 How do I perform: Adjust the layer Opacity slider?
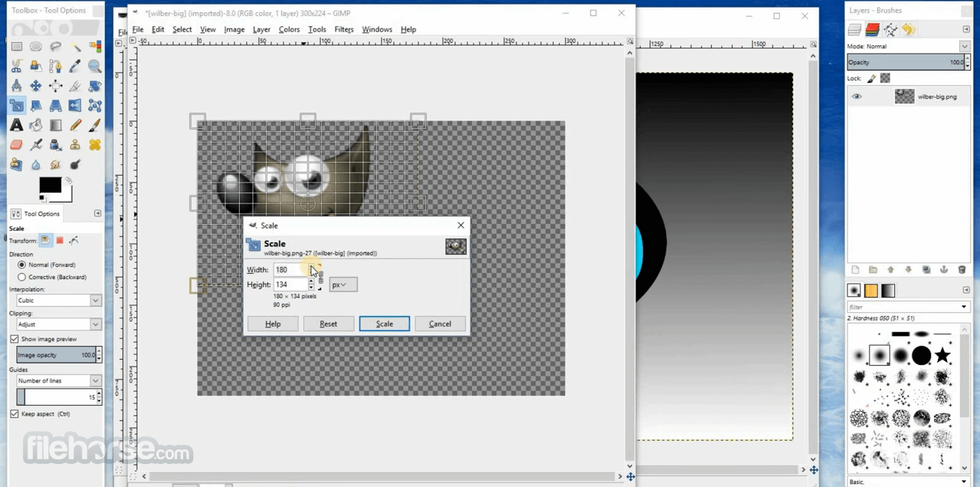904,63
